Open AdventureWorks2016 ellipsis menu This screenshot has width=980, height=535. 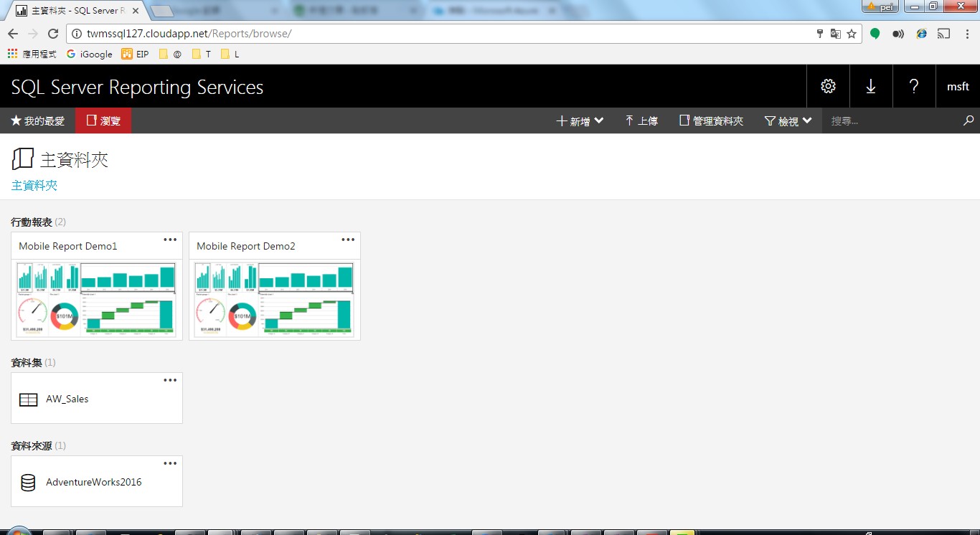pyautogui.click(x=170, y=463)
